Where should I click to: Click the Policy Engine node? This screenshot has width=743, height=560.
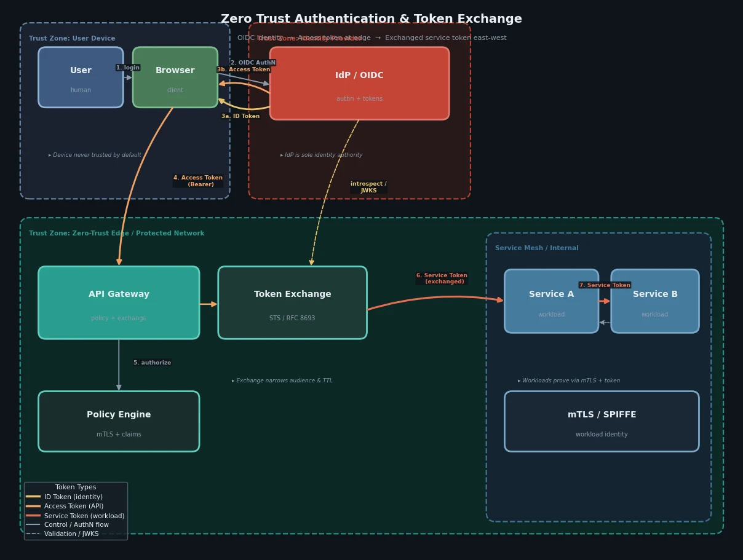[x=119, y=422]
